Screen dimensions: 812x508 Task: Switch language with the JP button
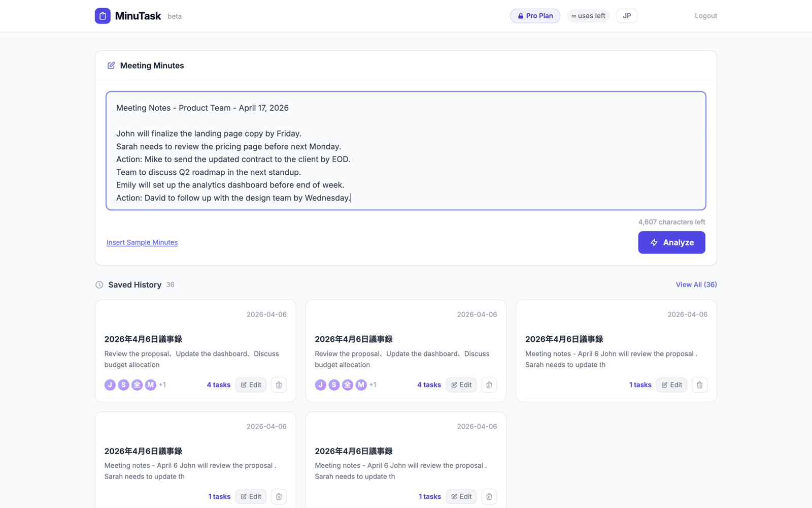coord(626,16)
